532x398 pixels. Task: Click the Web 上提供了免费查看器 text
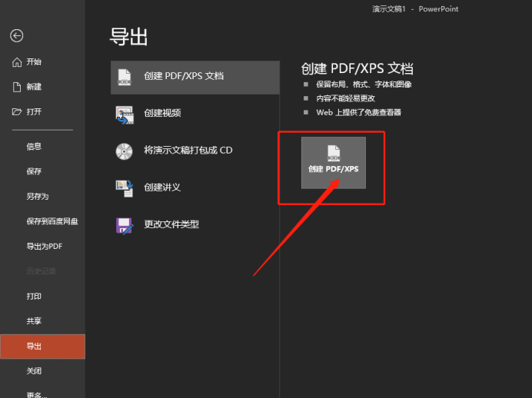click(x=358, y=112)
